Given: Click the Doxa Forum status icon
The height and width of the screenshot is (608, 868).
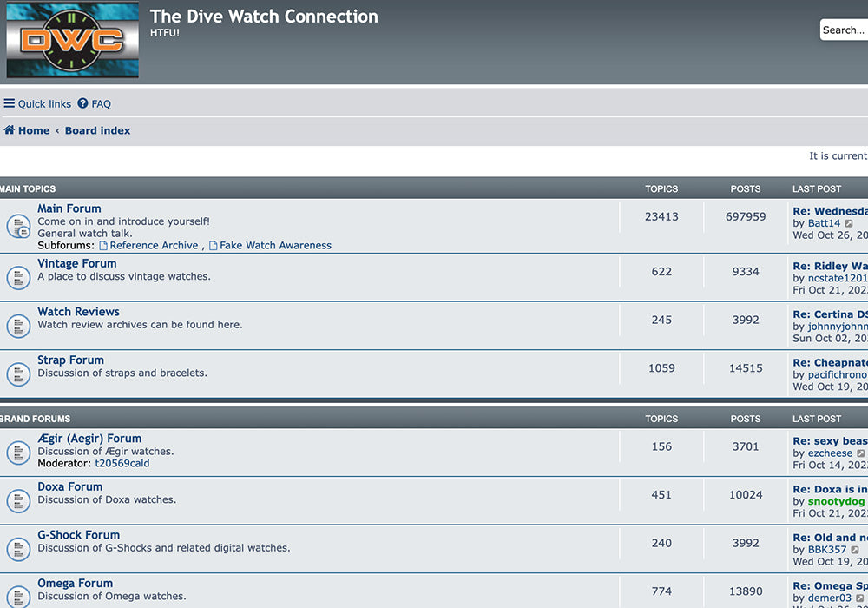Looking at the screenshot, I should (18, 500).
